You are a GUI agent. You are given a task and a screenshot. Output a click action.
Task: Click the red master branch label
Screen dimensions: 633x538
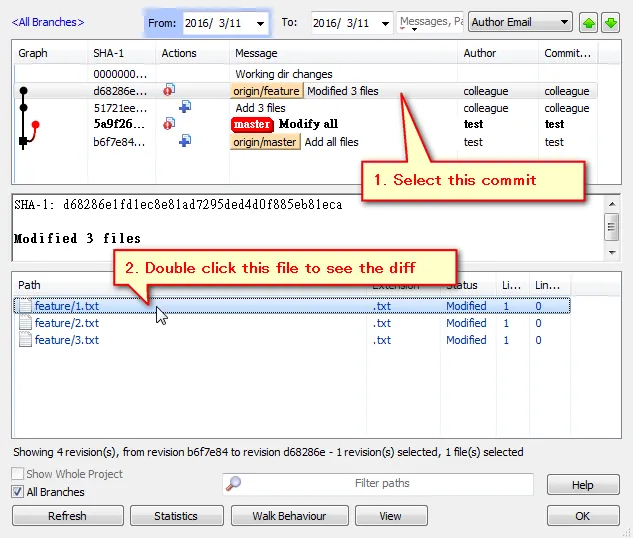[x=252, y=124]
